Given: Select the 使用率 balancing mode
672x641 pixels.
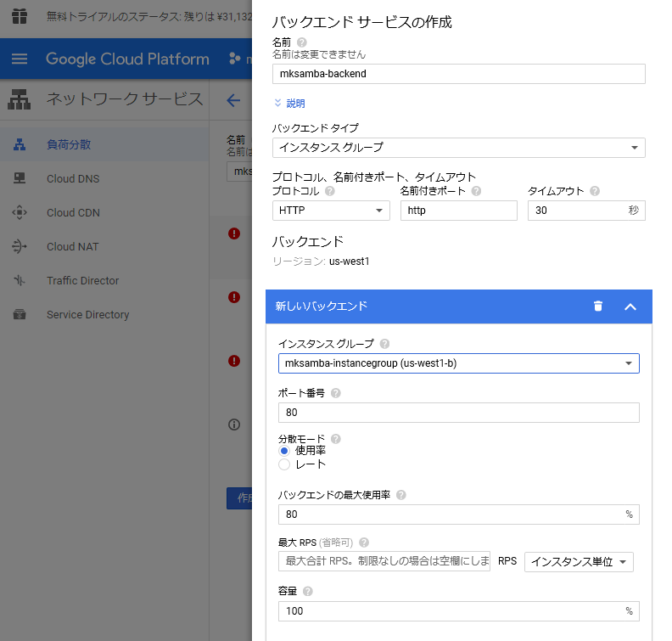Looking at the screenshot, I should click(x=283, y=451).
